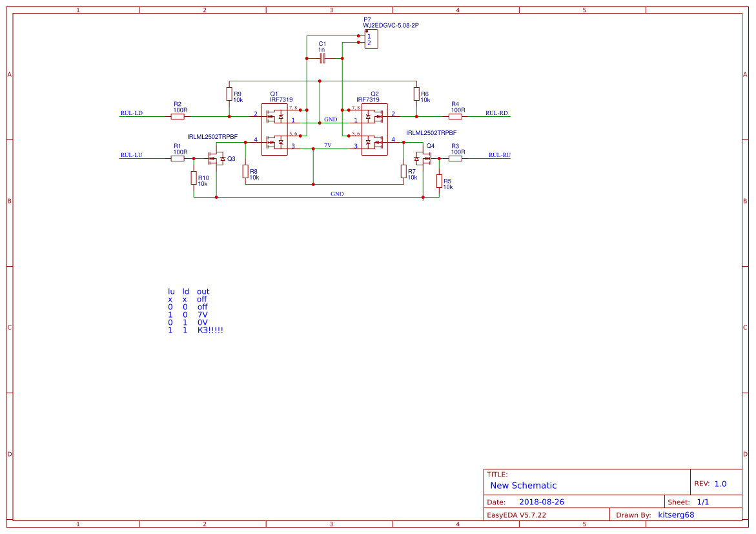Click the kitserg68 drawn-by name
This screenshot has height=534, width=756.
point(676,515)
